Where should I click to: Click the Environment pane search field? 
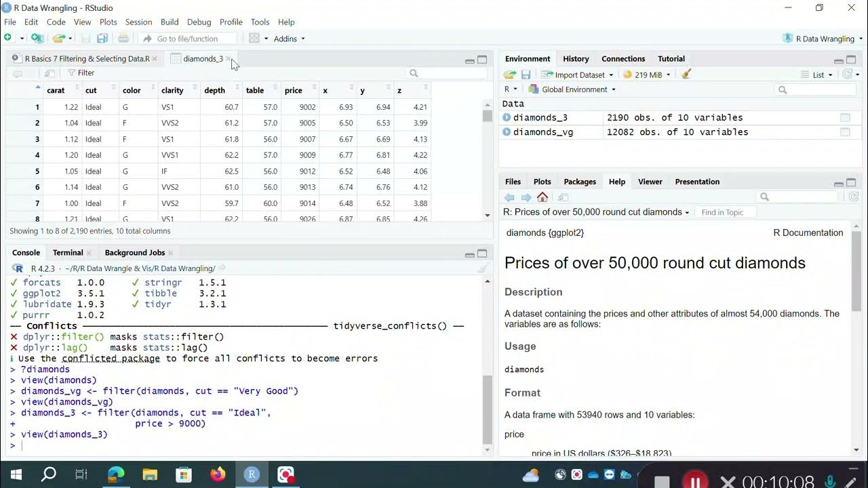pyautogui.click(x=816, y=89)
